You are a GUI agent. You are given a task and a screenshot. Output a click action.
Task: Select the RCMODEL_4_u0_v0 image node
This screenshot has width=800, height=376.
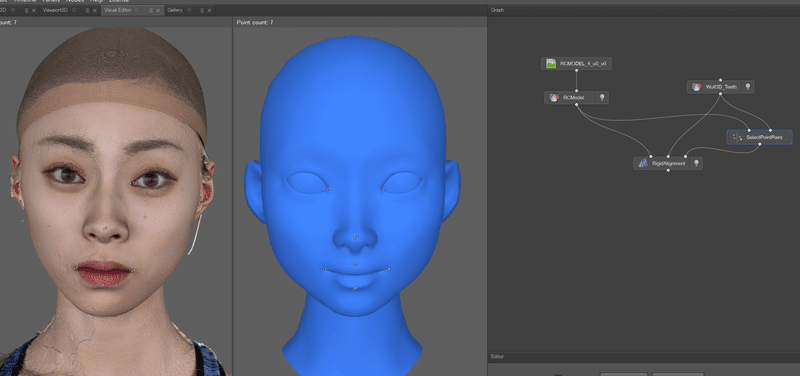577,63
